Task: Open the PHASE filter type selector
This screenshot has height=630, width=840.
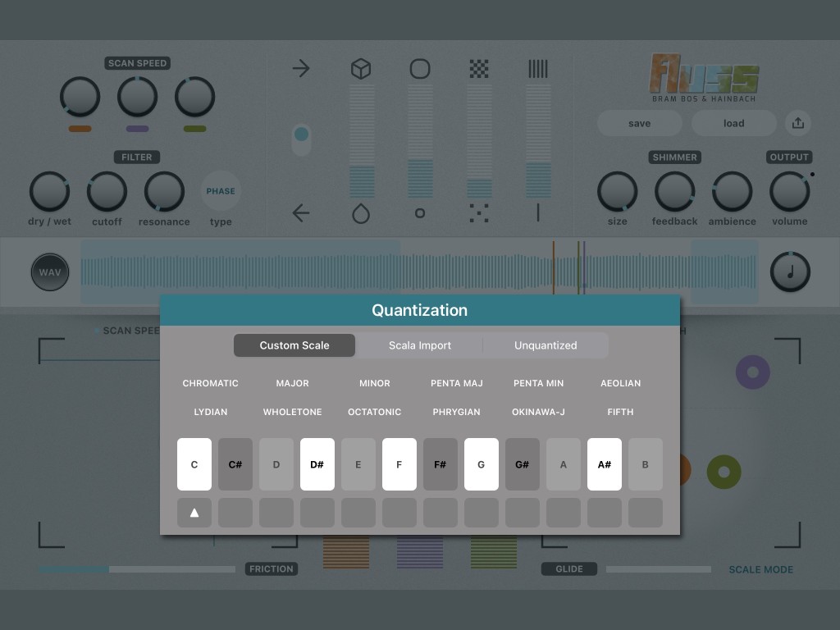Action: (x=221, y=191)
